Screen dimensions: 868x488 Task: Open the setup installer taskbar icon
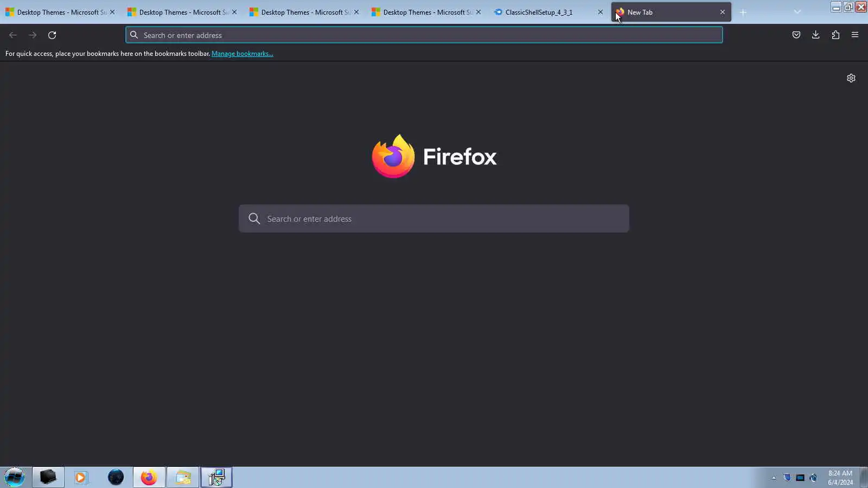coord(216,477)
